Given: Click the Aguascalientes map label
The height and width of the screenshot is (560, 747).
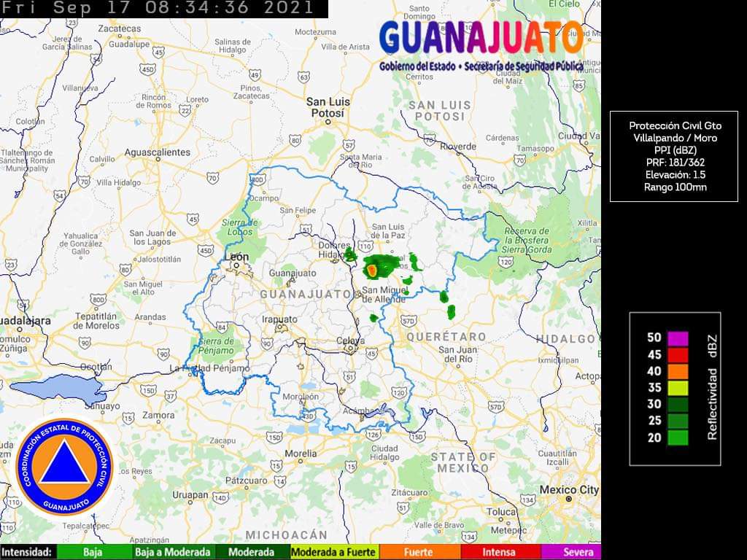Looking at the screenshot, I should [158, 152].
